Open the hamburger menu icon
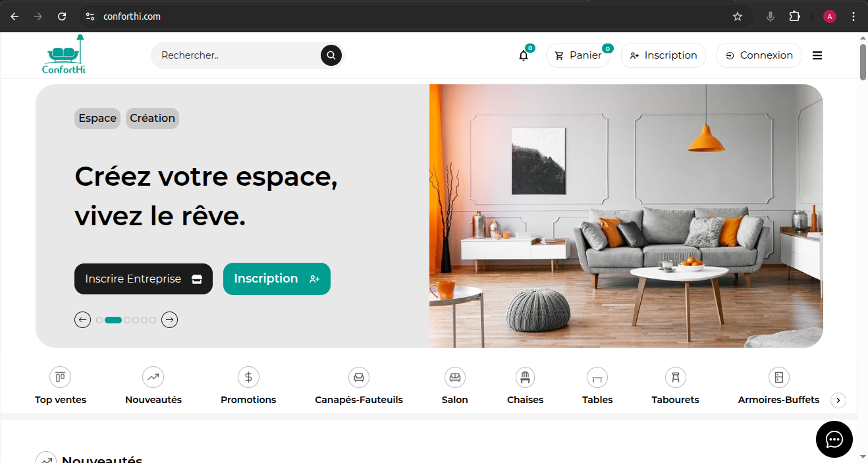868x463 pixels. [x=817, y=55]
